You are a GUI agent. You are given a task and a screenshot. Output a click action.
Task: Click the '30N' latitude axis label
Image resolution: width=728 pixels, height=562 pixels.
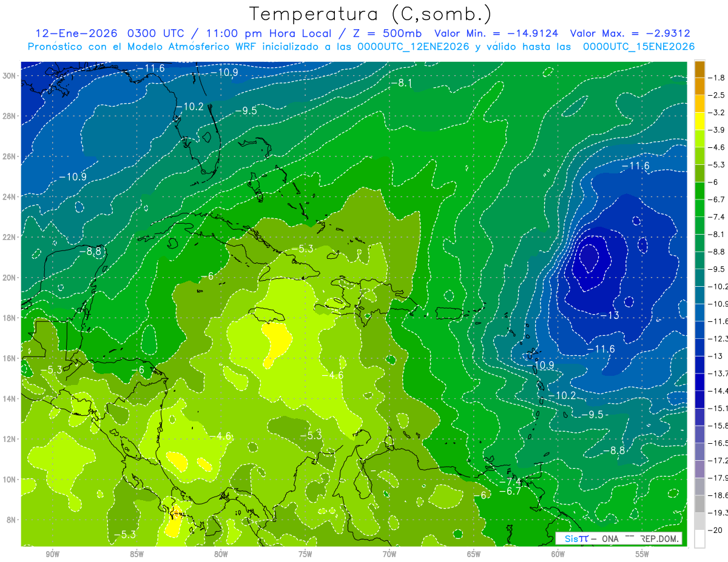click(x=8, y=76)
